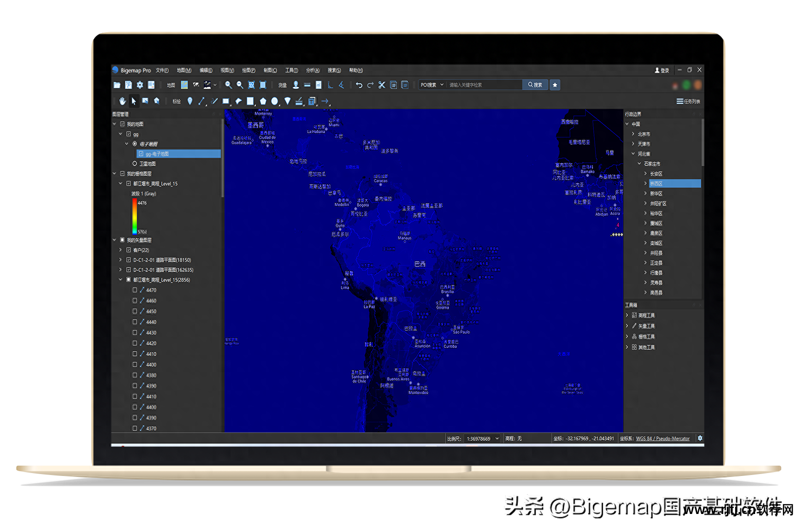This screenshot has height=532, width=798.
Task: Toggle the 我的栅格图层 checkbox
Action: coord(122,173)
